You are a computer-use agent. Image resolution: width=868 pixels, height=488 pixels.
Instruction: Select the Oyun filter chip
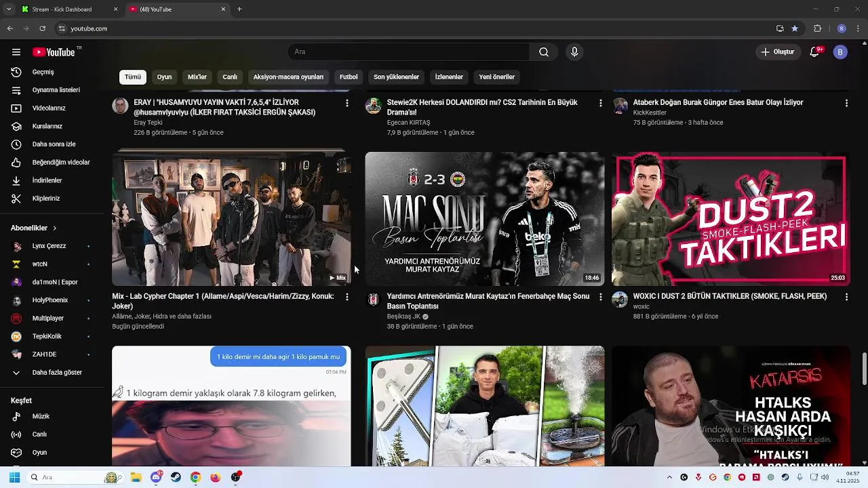point(165,77)
